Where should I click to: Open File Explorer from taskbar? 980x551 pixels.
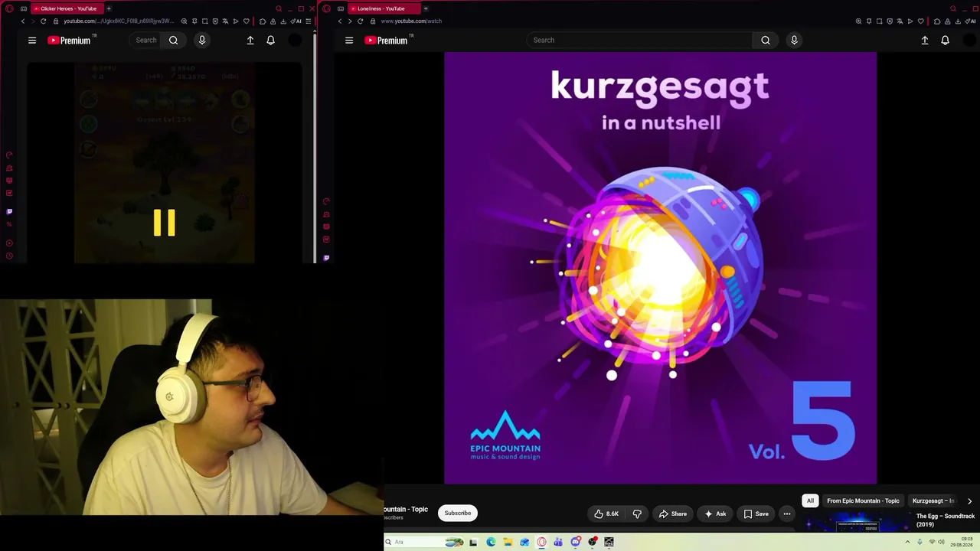point(508,542)
